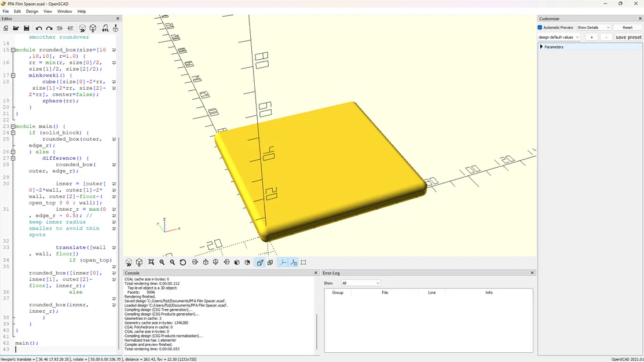Close the Editor panel
Screen dimensions: 644x362
pos(118,19)
